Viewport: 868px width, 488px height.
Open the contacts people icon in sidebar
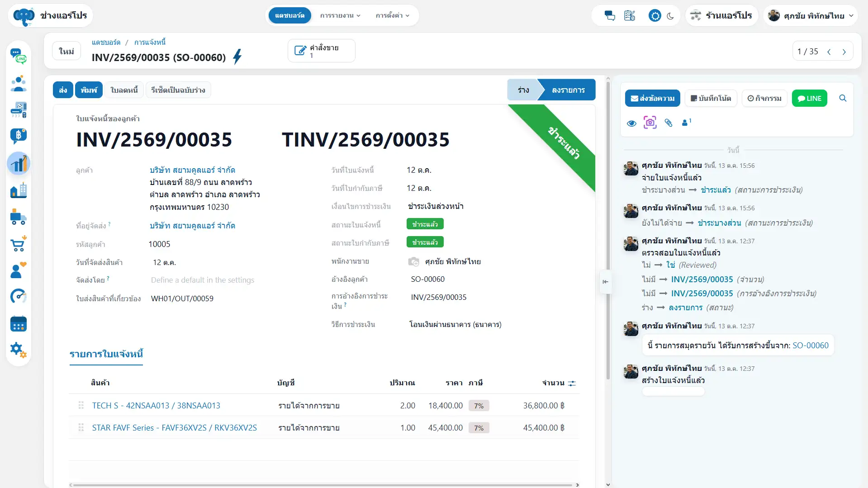click(19, 83)
